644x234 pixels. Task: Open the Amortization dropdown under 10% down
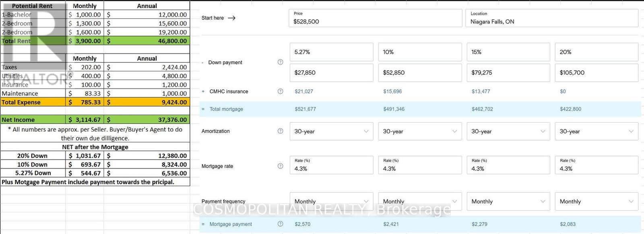click(419, 131)
